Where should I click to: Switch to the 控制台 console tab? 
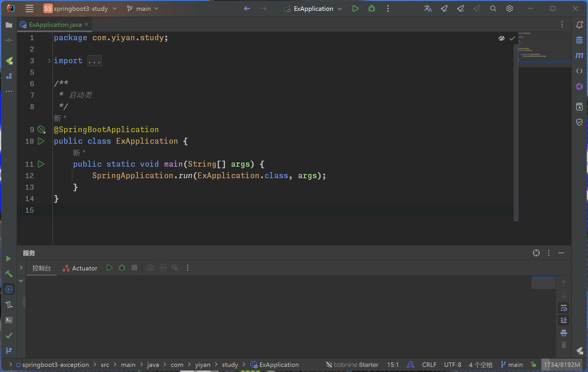pos(41,268)
